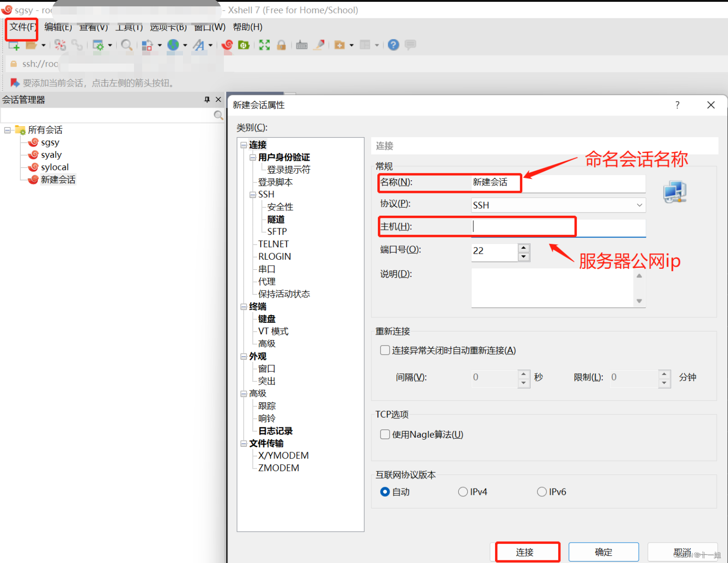This screenshot has height=563, width=728.
Task: Select the 自动 protocol version radio
Action: coord(385,492)
